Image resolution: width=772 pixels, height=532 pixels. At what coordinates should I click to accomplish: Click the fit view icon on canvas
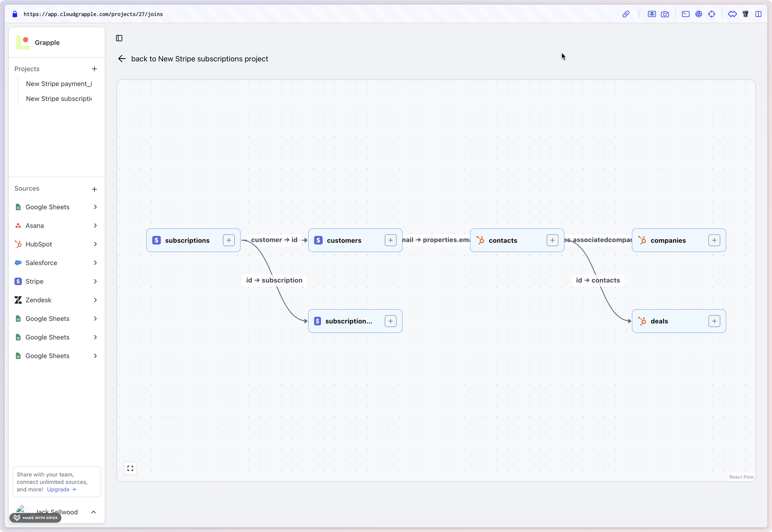[130, 468]
